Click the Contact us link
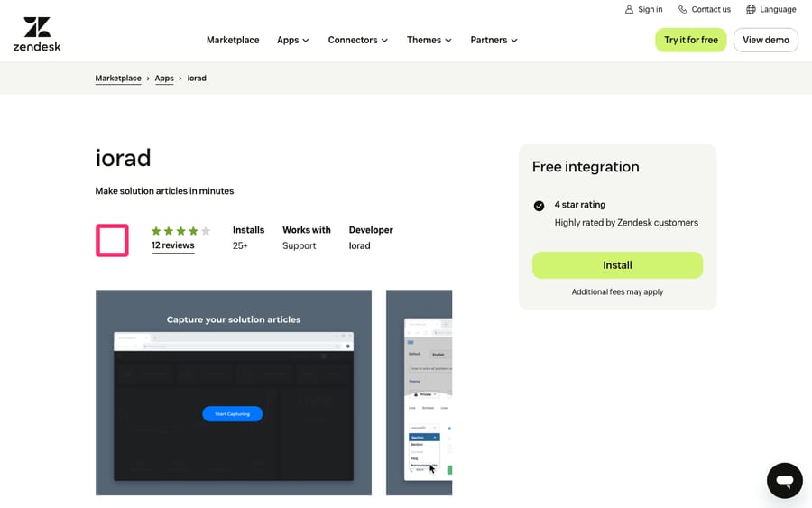Image resolution: width=812 pixels, height=508 pixels. (705, 9)
